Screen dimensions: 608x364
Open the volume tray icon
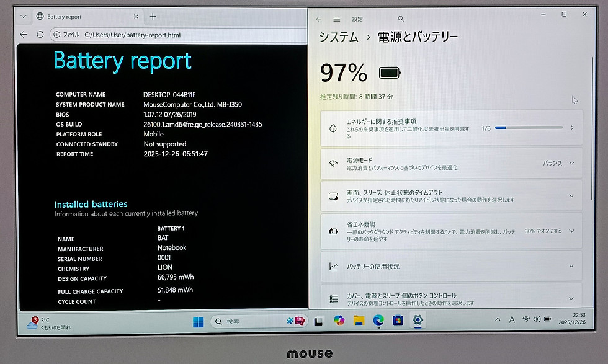[537, 319]
